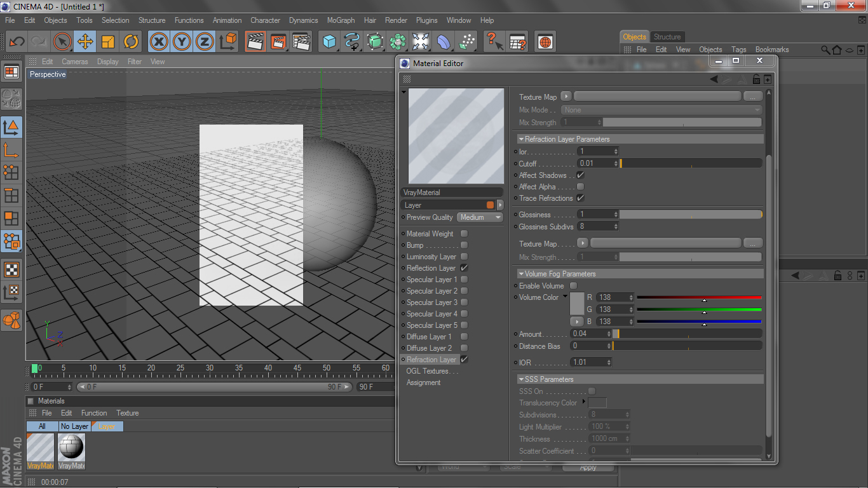This screenshot has width=868, height=488.
Task: Enable the Volume fog checkbox
Action: (574, 286)
